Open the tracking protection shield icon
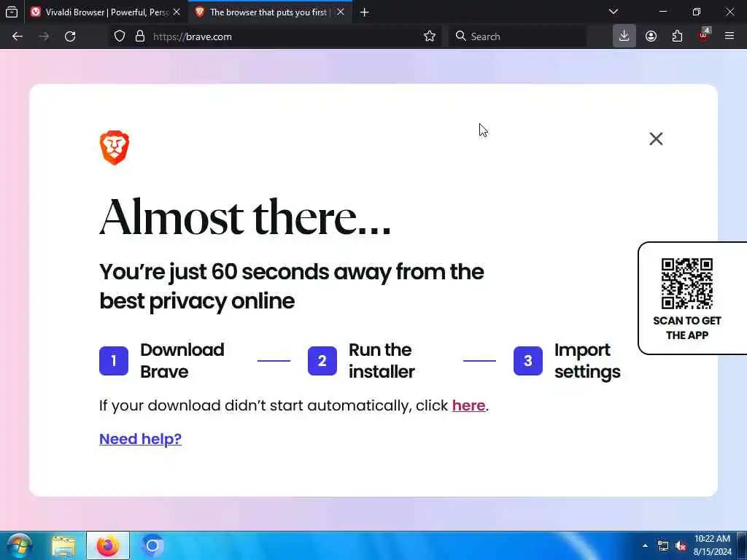This screenshot has width=747, height=560. click(120, 36)
